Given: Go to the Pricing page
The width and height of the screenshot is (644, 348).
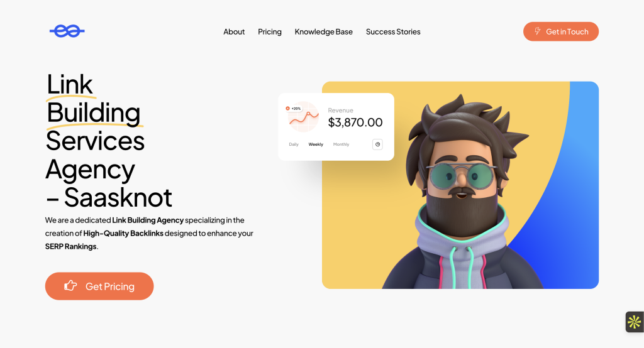Looking at the screenshot, I should 269,31.
